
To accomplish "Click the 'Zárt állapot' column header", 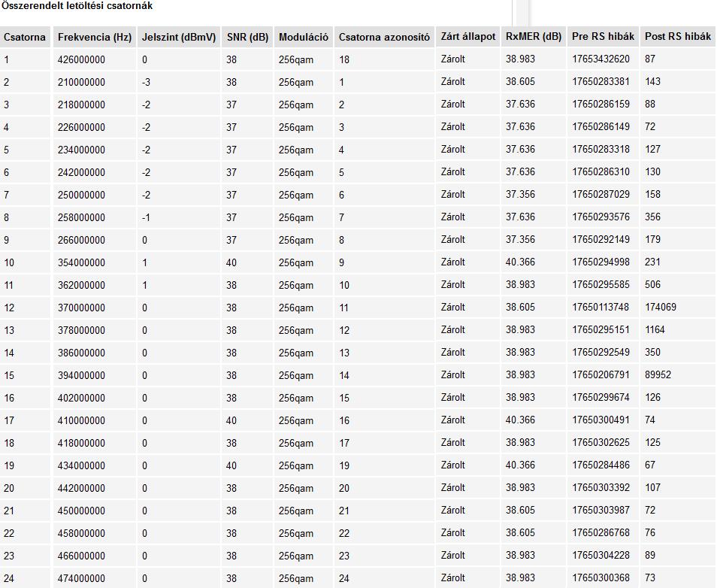I will pyautogui.click(x=467, y=37).
